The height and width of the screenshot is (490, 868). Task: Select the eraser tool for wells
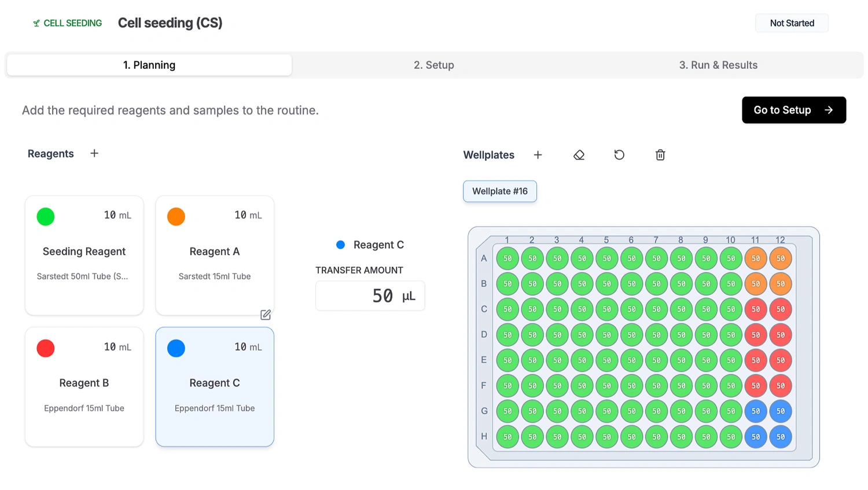(579, 155)
